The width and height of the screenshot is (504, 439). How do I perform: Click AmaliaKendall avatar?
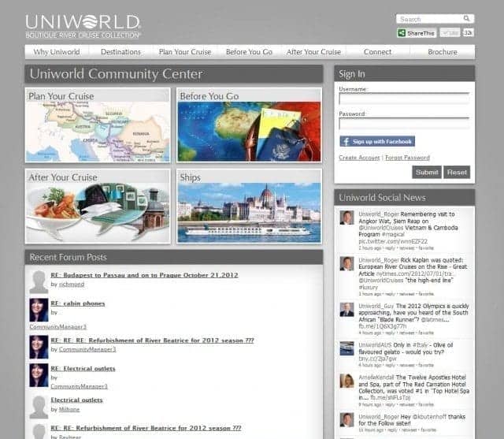346,381
